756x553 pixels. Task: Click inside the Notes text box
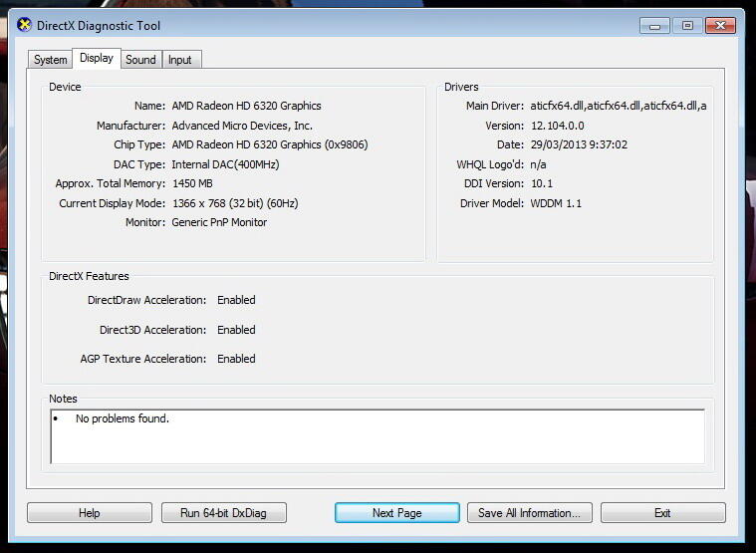(x=378, y=436)
